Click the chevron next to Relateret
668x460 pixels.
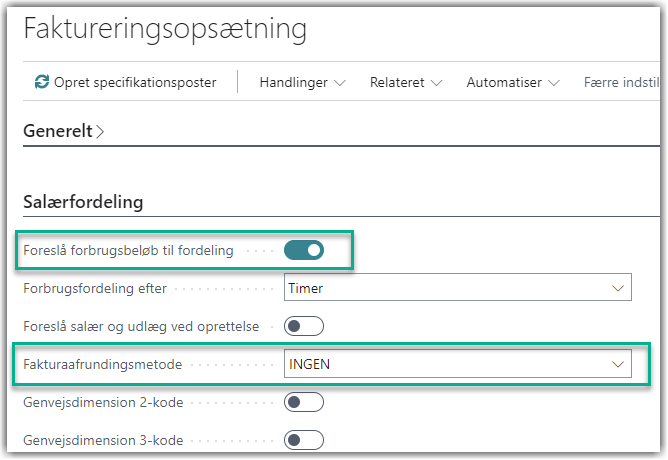[435, 83]
